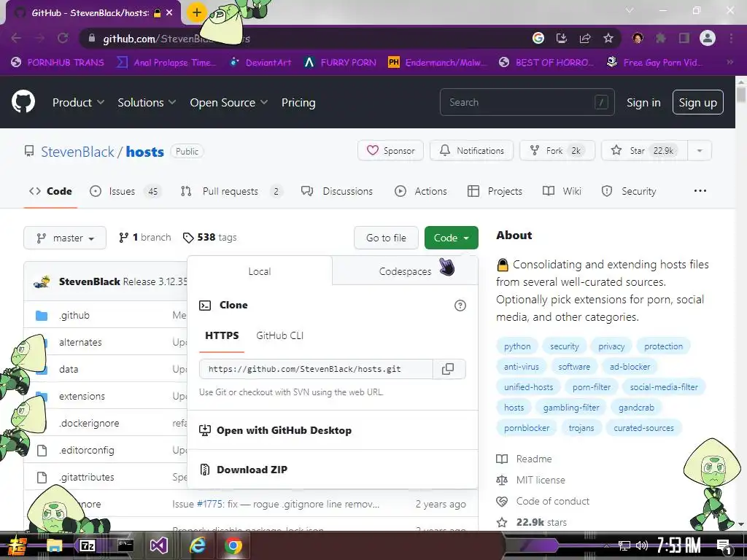Open the Star lists dropdown arrow

pyautogui.click(x=700, y=150)
